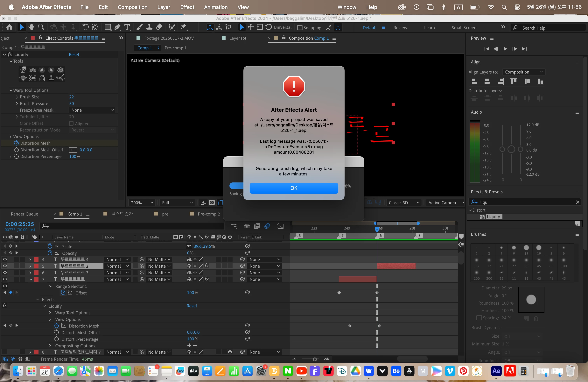Enable the Snapping checkbox
This screenshot has width=588, height=382.
(299, 28)
